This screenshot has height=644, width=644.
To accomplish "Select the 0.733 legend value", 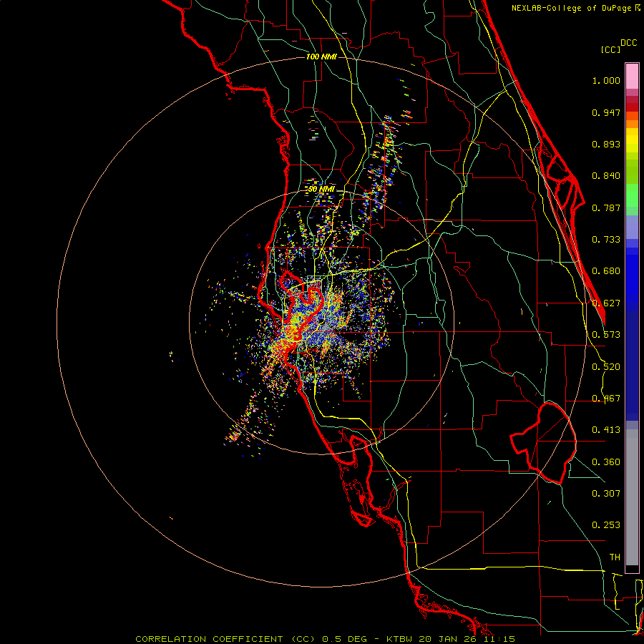I will [606, 240].
